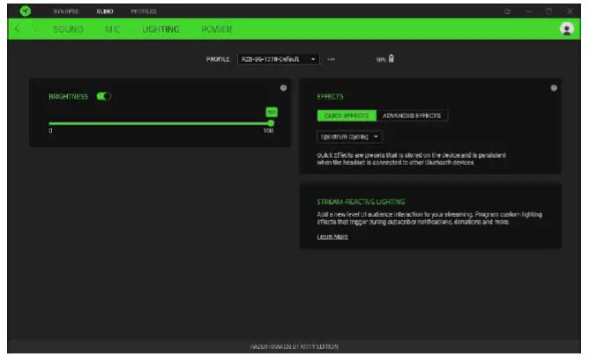Image resolution: width=589 pixels, height=364 pixels.
Task: Maximize the Synapse window
Action: tap(548, 11)
